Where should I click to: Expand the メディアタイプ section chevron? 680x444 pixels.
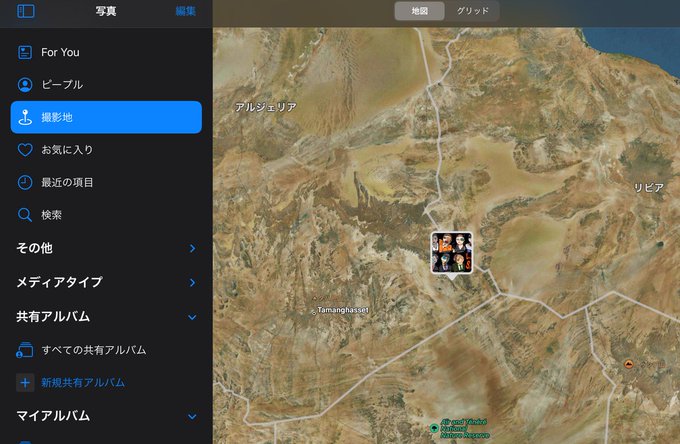193,283
